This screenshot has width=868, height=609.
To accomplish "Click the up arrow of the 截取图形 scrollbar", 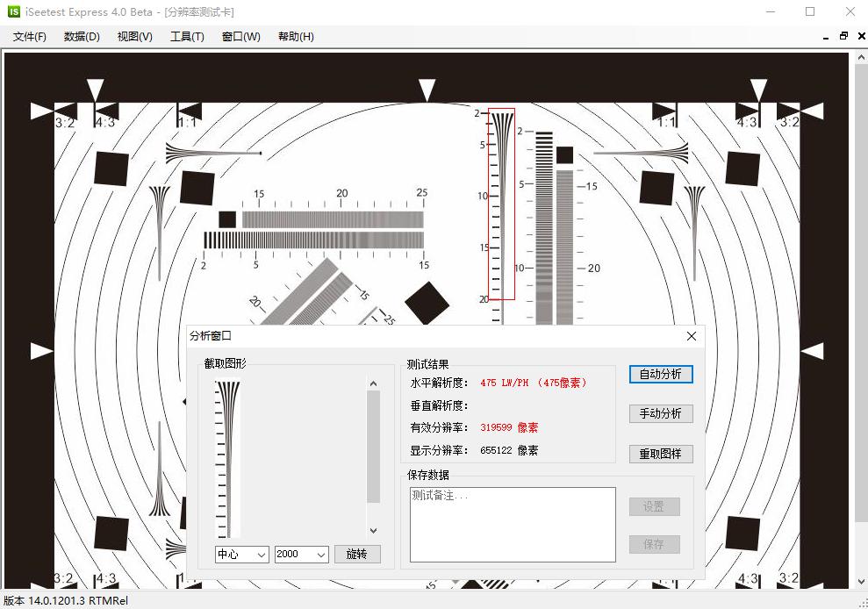I will (x=374, y=383).
